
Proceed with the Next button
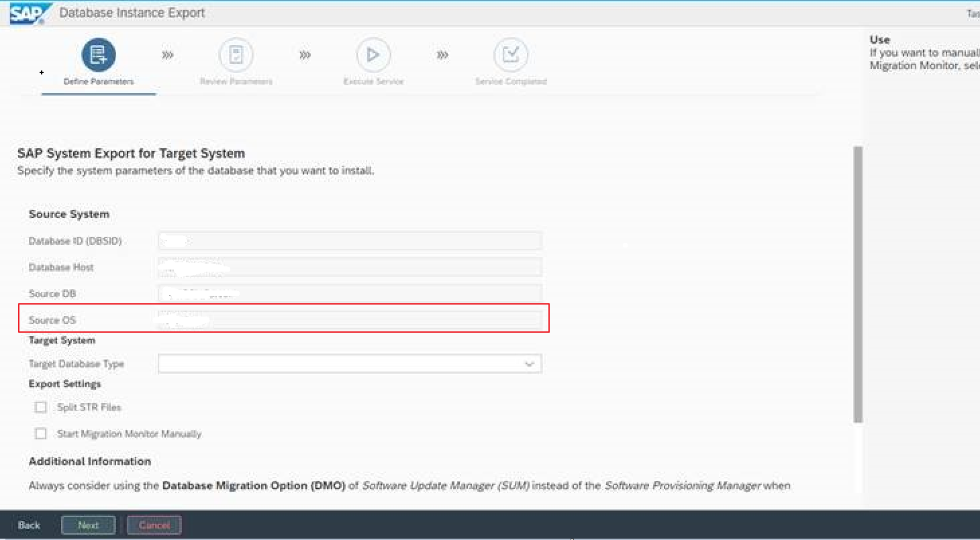88,525
